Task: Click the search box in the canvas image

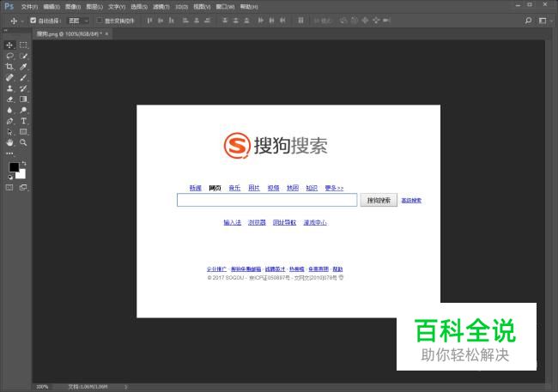Action: 267,200
